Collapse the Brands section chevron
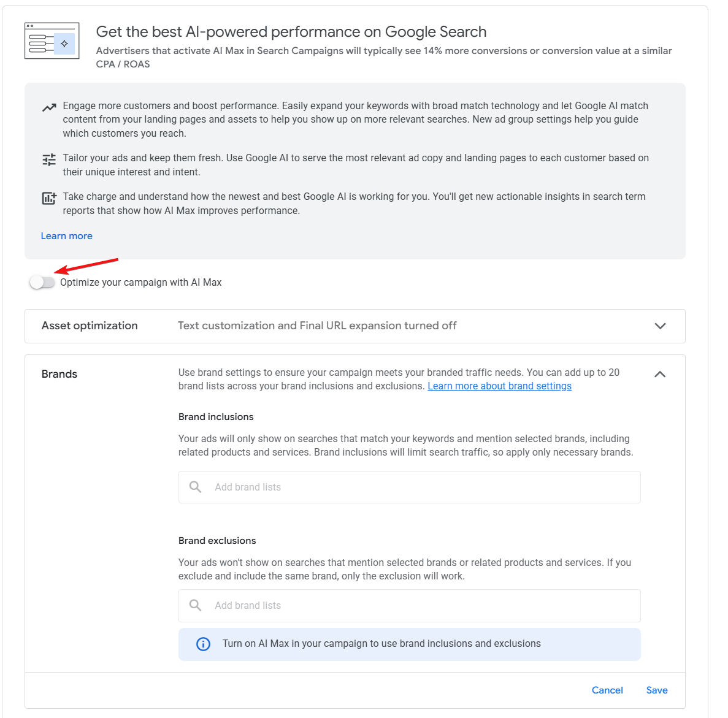728x718 pixels. click(x=660, y=374)
